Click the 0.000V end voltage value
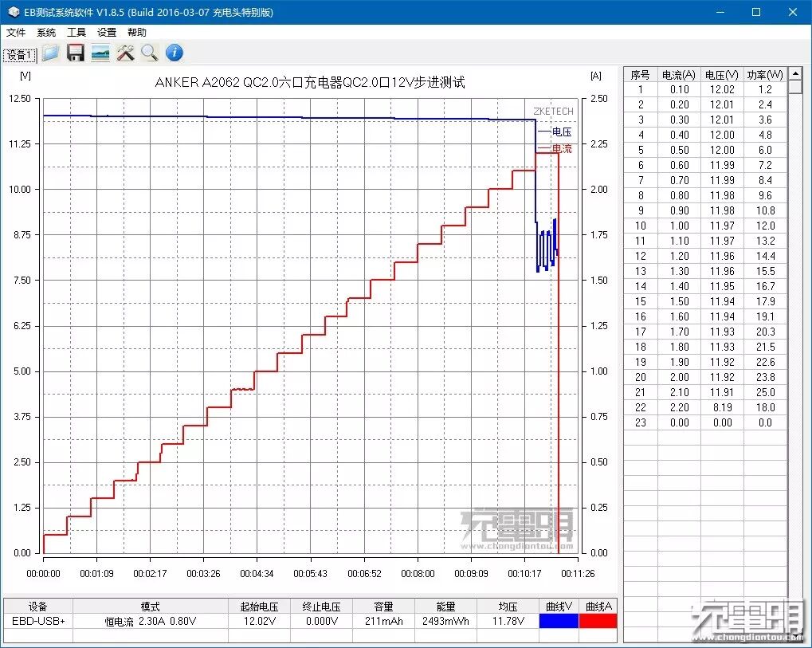Viewport: 812px width, 648px height. 321,621
